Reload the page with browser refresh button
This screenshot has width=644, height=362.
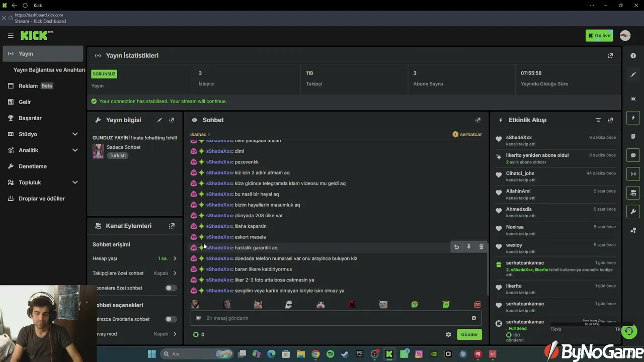(x=25, y=6)
